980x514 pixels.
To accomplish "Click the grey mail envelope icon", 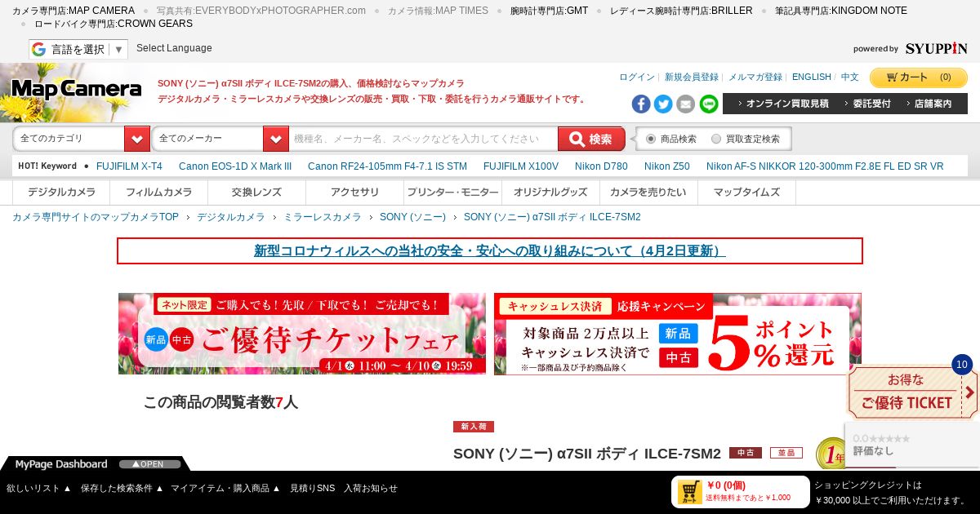I will [686, 104].
